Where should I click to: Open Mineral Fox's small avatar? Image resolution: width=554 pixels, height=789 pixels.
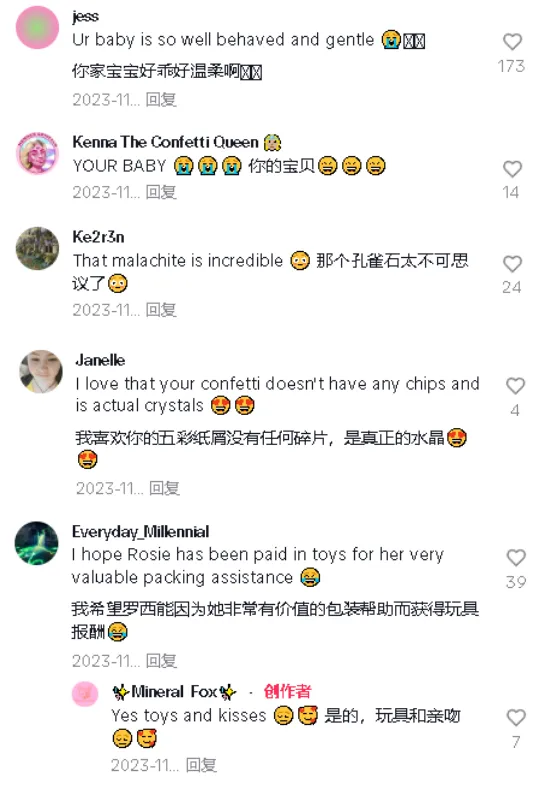click(x=85, y=694)
